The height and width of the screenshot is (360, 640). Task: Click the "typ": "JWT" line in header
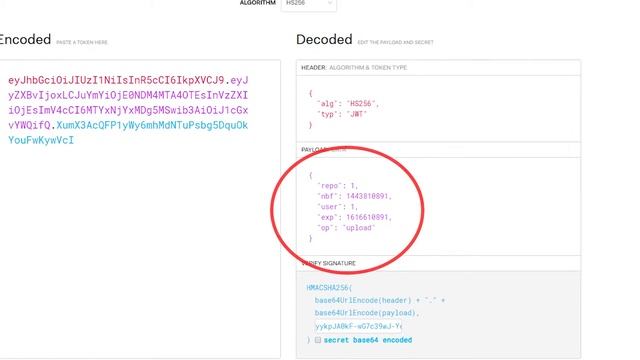click(x=342, y=114)
